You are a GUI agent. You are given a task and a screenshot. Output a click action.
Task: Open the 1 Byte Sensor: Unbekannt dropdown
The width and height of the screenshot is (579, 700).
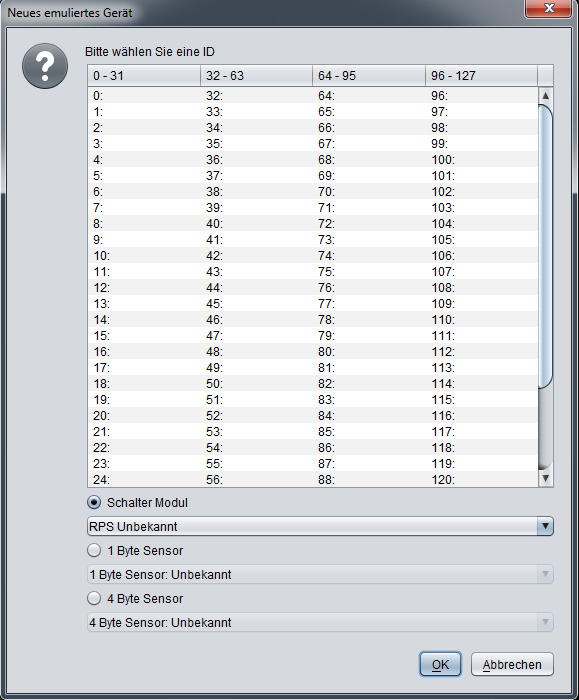(x=320, y=574)
